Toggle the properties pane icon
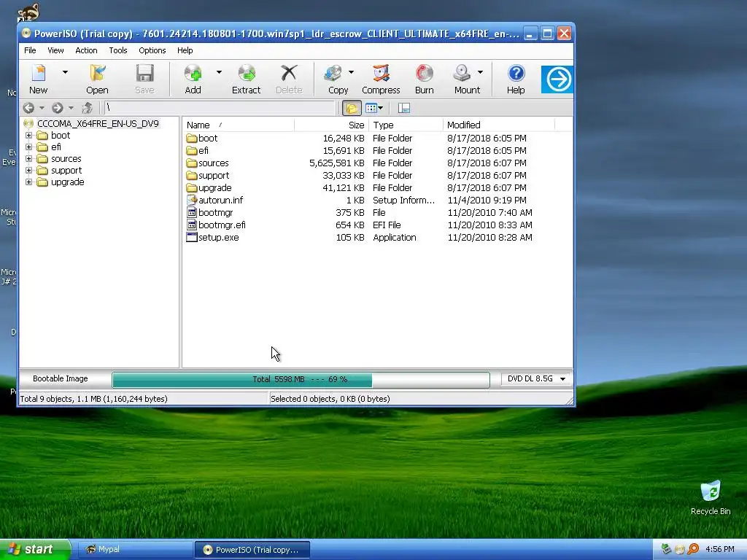Screen dimensions: 747x560 click(404, 108)
